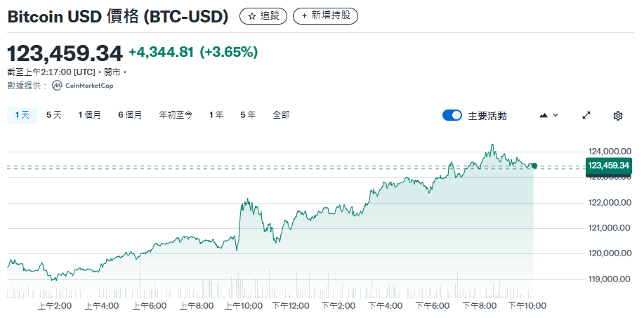Switch chart to 1年 range
644x318 pixels.
(x=216, y=115)
